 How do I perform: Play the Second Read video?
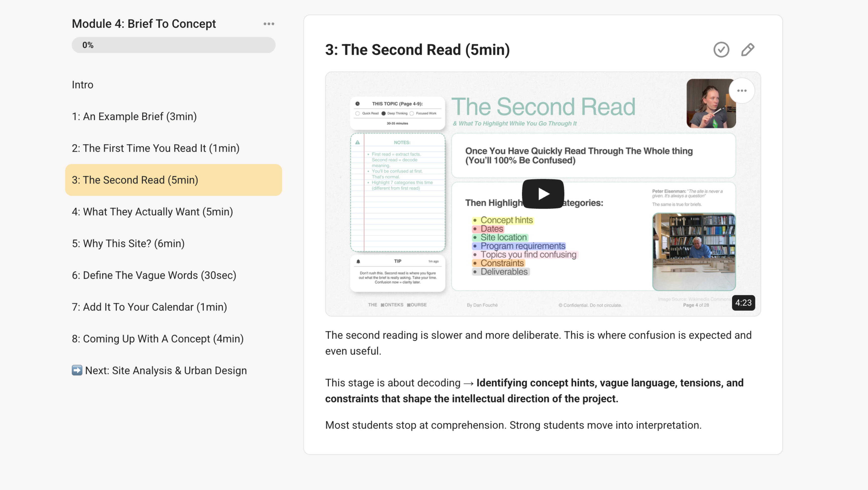(x=543, y=194)
